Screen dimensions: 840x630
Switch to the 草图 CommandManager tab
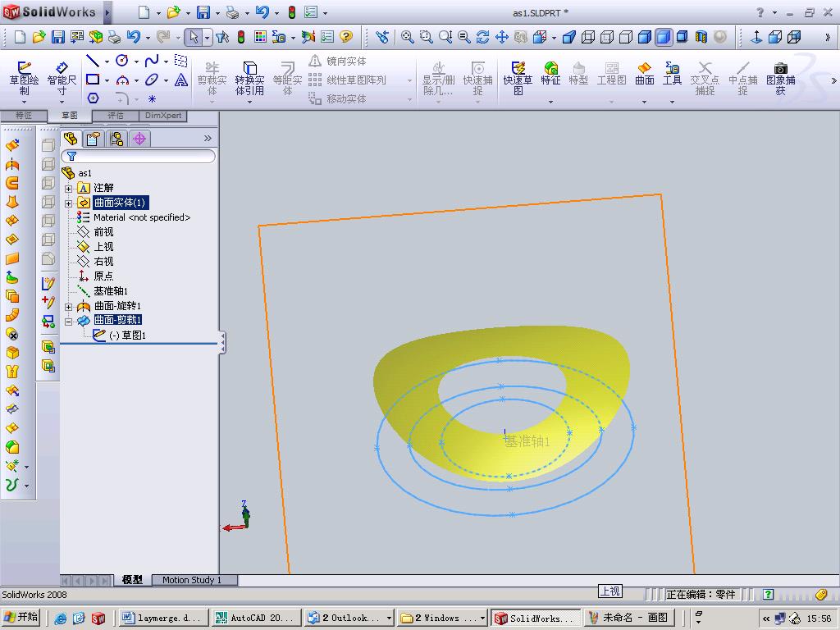point(70,115)
